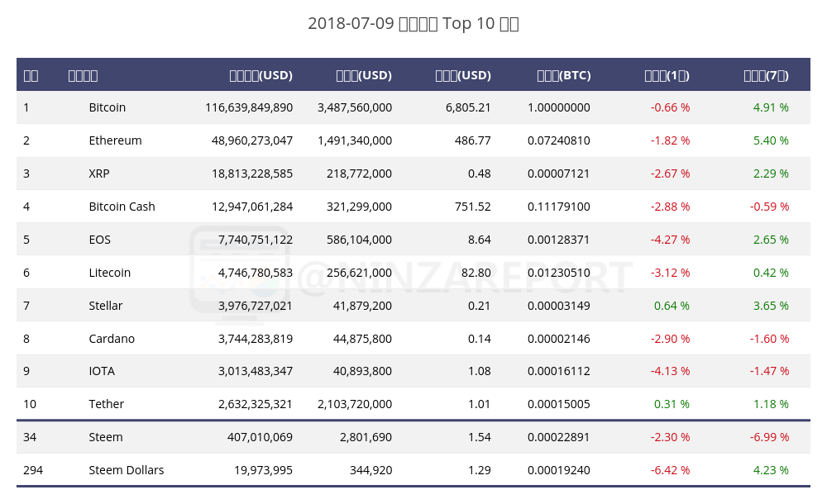The image size is (827, 504).
Task: Select Stellar's 1-day change "0.64 %"
Action: [672, 306]
